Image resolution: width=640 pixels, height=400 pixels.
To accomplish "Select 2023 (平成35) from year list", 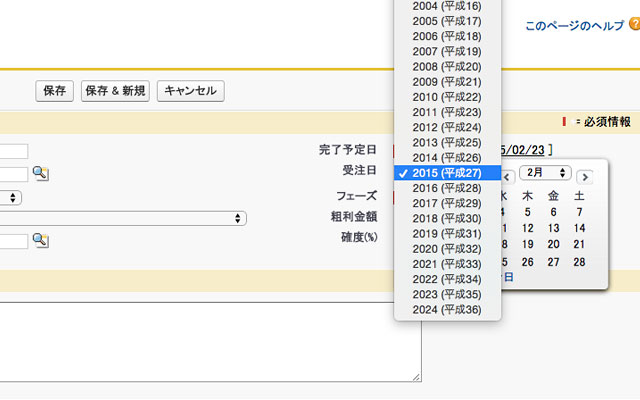I will click(x=447, y=294).
